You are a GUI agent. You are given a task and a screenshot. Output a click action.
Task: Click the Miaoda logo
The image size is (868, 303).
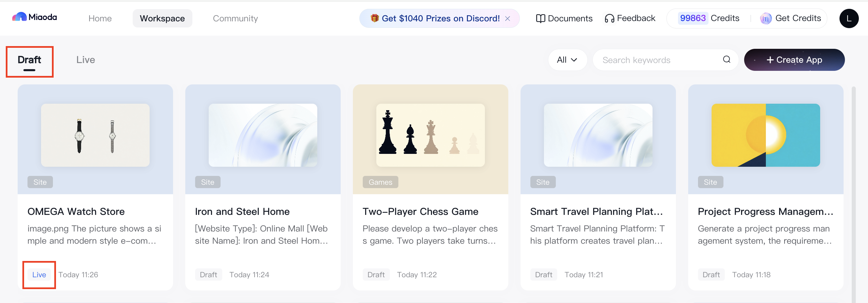tap(34, 17)
